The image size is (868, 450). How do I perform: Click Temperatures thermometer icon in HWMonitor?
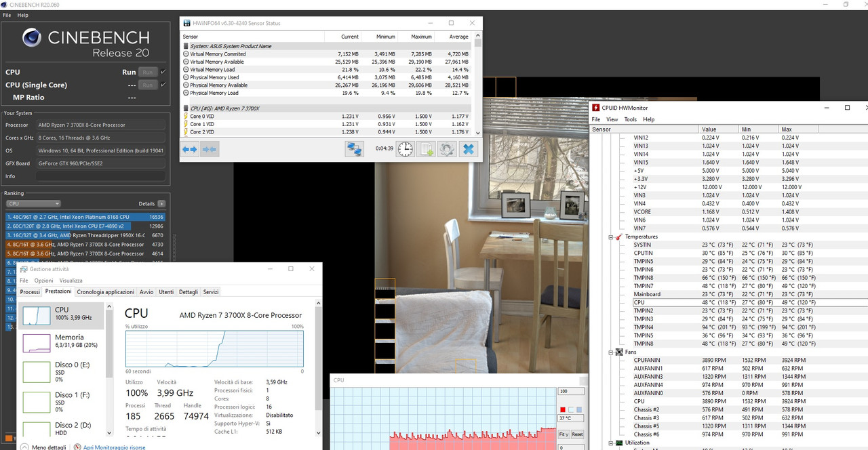coord(619,237)
